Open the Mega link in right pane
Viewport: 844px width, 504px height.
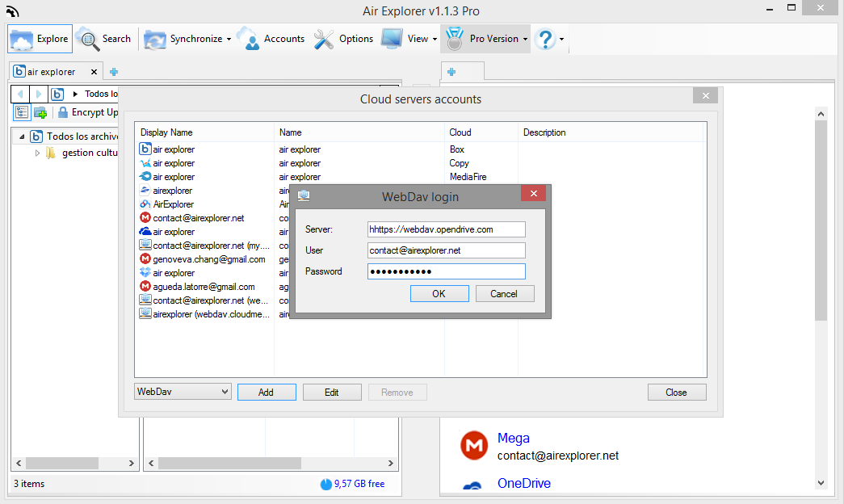tap(514, 439)
